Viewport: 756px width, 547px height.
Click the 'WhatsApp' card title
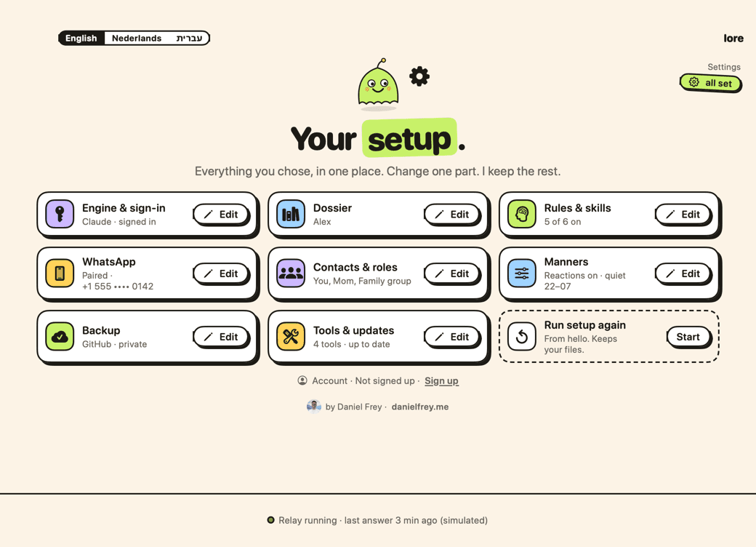108,262
